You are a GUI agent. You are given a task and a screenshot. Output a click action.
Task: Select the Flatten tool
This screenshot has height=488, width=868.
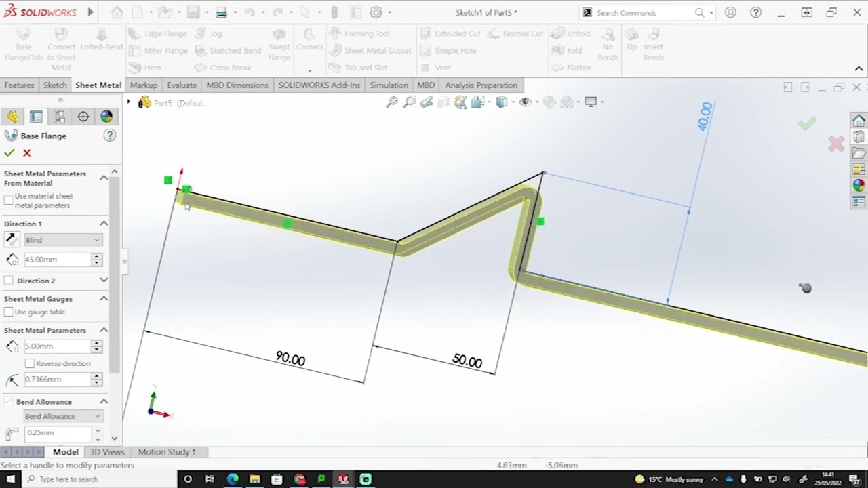(x=571, y=68)
